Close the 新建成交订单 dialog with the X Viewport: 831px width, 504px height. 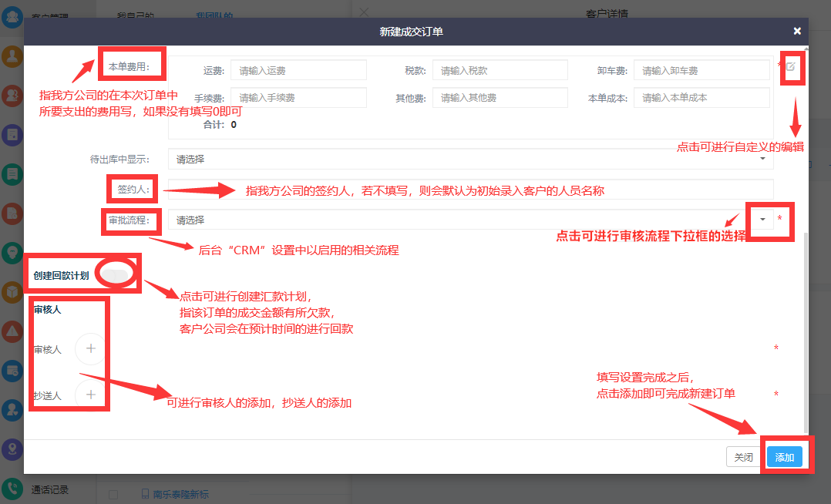click(797, 32)
